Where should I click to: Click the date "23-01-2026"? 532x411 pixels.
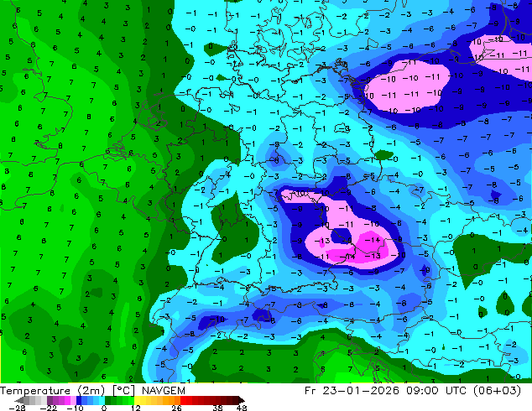click(360, 391)
